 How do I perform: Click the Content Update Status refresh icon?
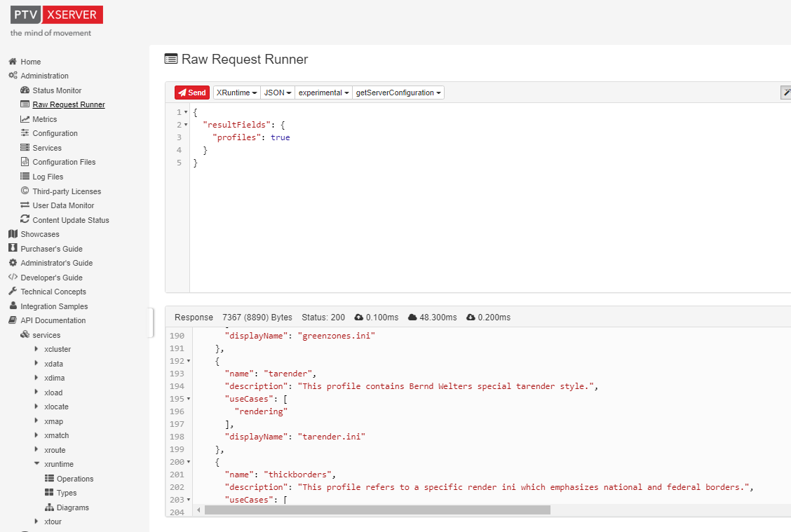[x=25, y=220]
